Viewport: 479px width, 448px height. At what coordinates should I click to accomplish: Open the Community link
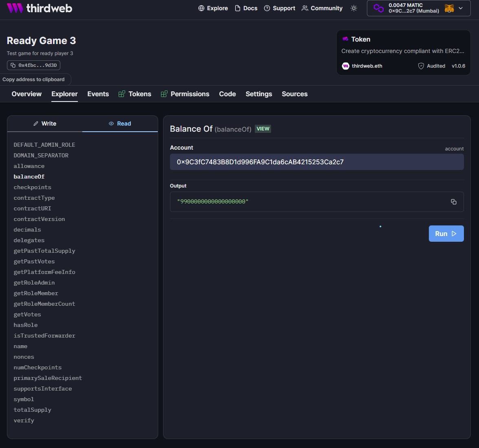(x=322, y=8)
